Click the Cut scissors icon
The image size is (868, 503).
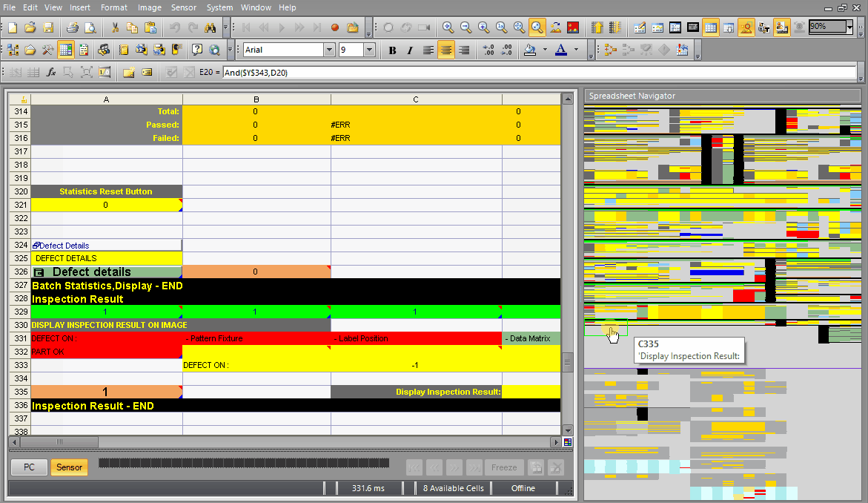pos(115,27)
